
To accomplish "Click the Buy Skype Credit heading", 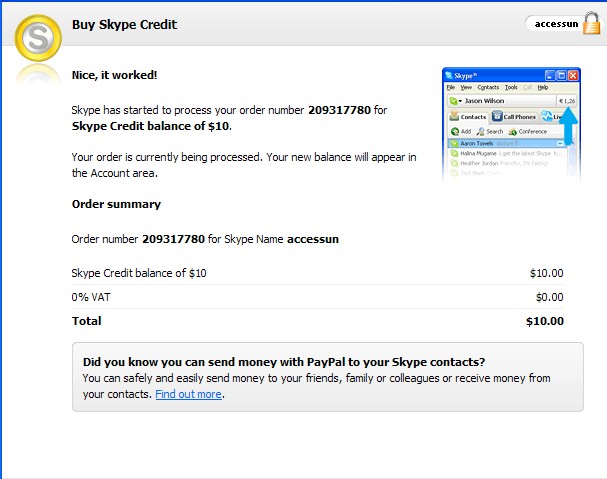I will point(124,24).
